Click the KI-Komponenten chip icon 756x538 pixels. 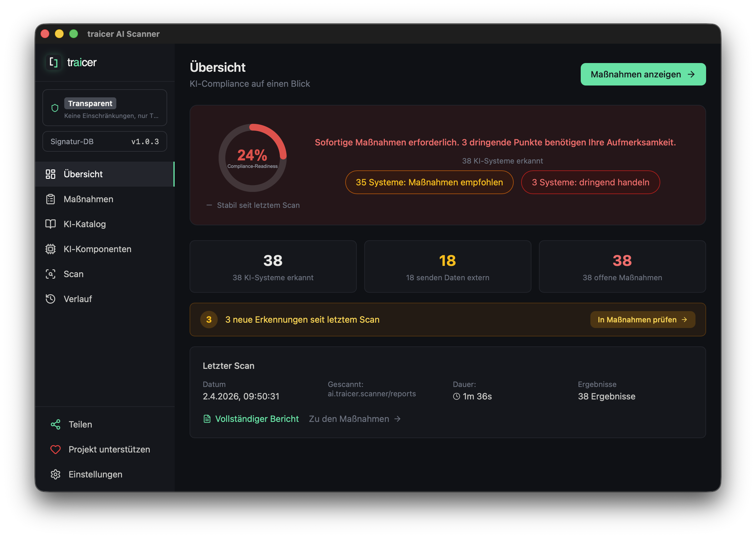50,249
